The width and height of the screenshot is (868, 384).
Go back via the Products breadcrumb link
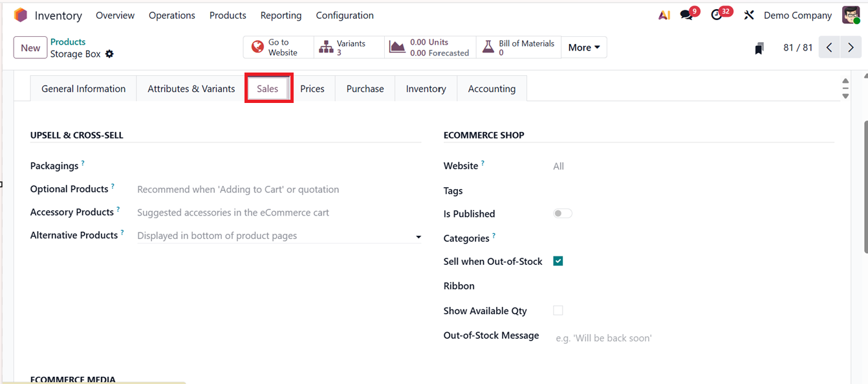(67, 41)
